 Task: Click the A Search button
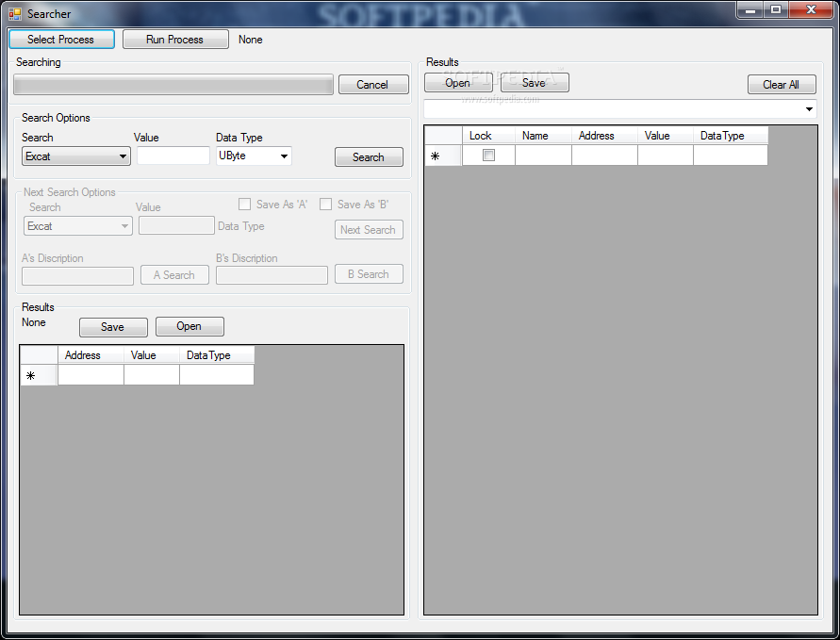click(x=174, y=274)
